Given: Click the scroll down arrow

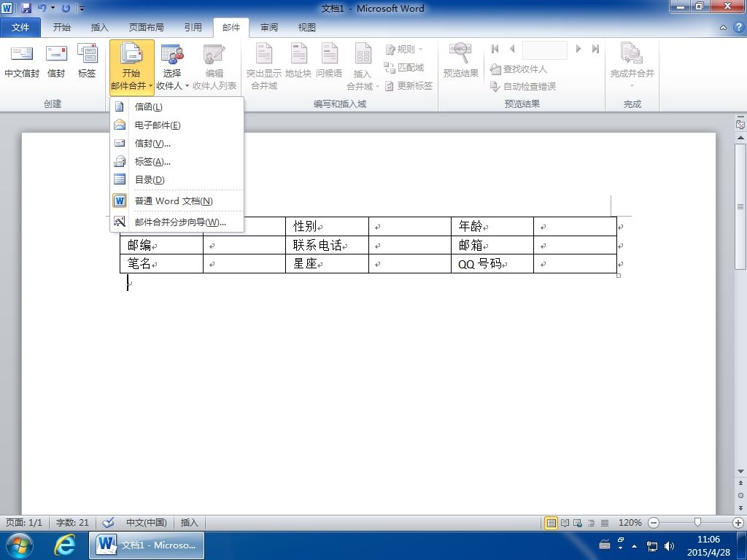Looking at the screenshot, I should point(740,472).
